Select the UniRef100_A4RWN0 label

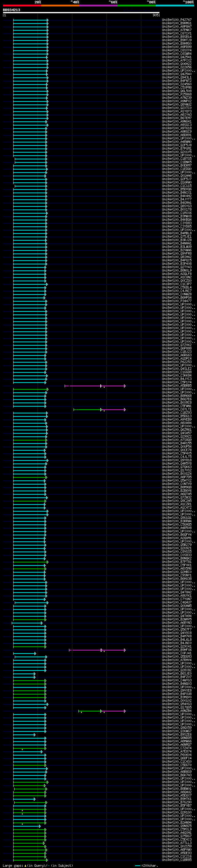[177, 142]
